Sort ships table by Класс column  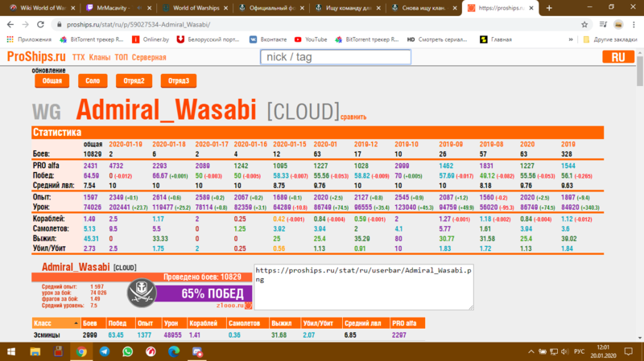point(56,323)
